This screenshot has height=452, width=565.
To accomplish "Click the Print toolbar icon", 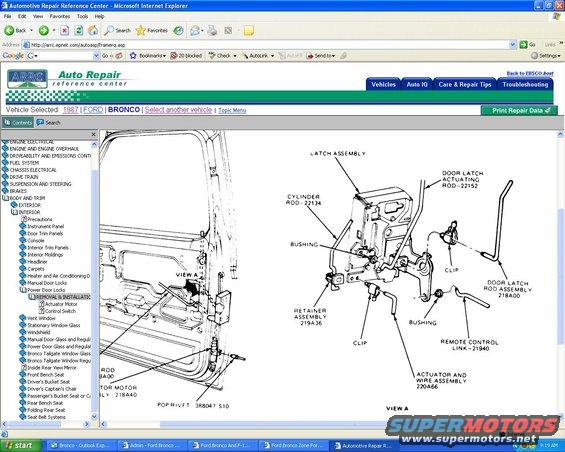I will [x=213, y=31].
